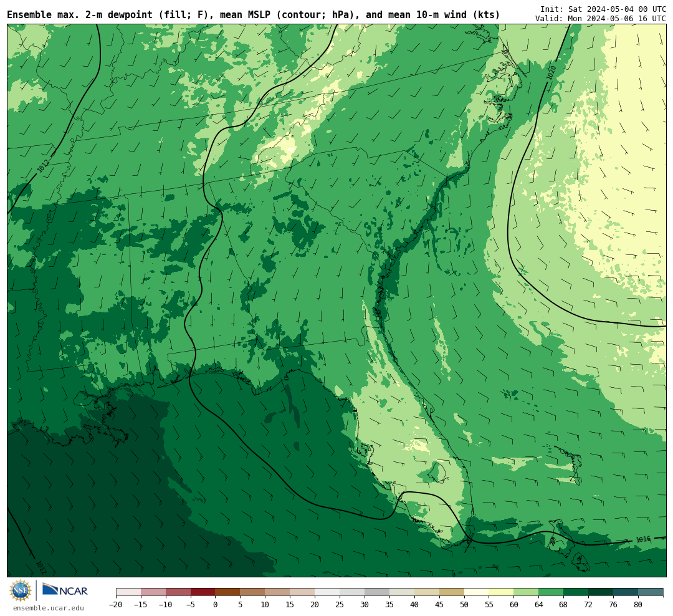Screen dimensions: 673x616
Task: Click the 1020 contour label
Action: [x=551, y=72]
